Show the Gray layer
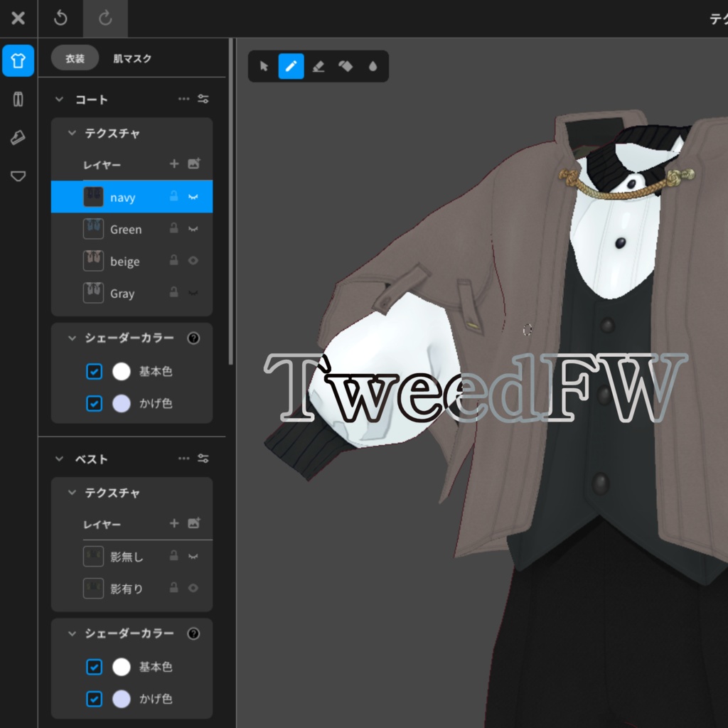The height and width of the screenshot is (728, 728). tap(193, 293)
